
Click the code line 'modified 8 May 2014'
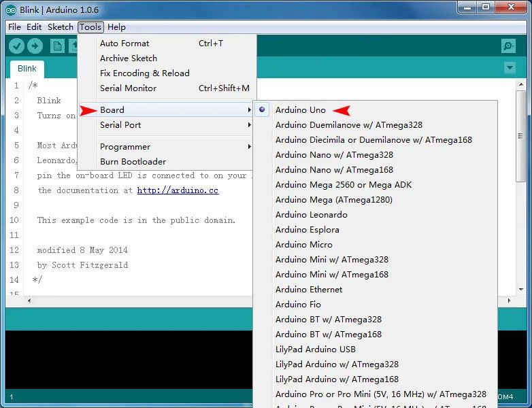point(82,250)
